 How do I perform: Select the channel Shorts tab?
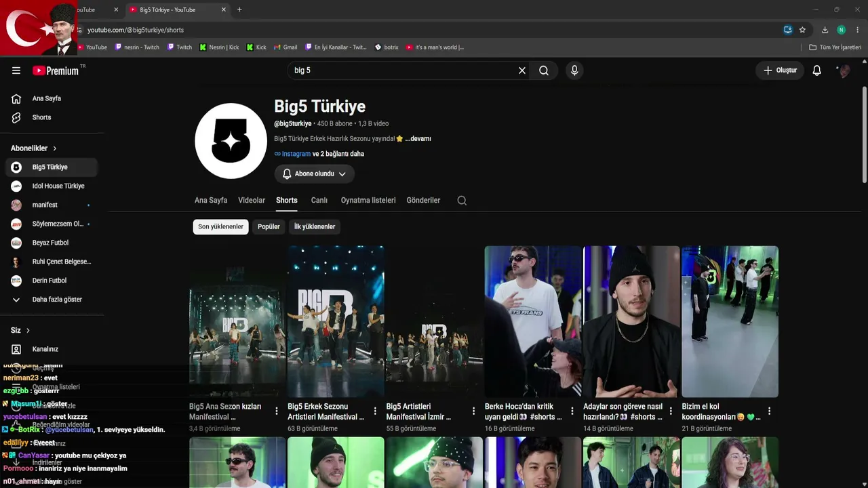(287, 201)
